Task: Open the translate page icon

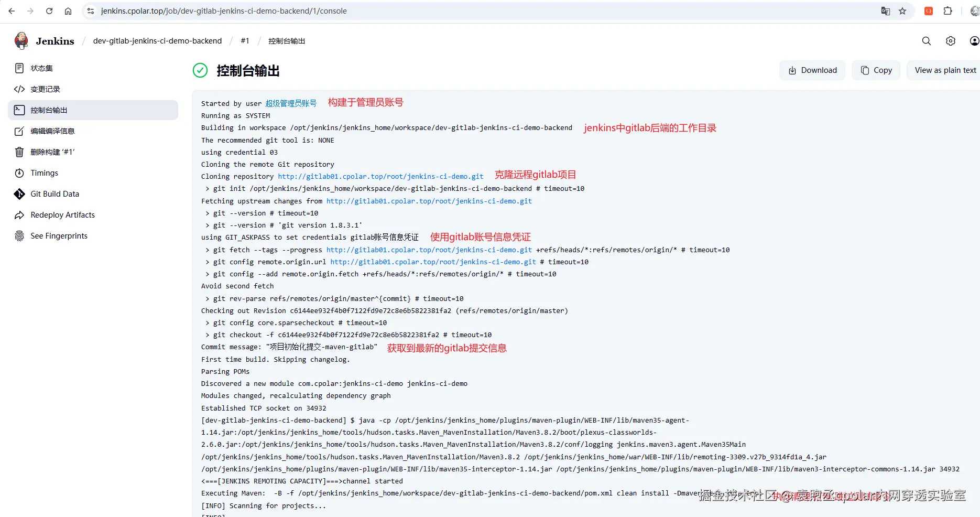Action: click(886, 11)
